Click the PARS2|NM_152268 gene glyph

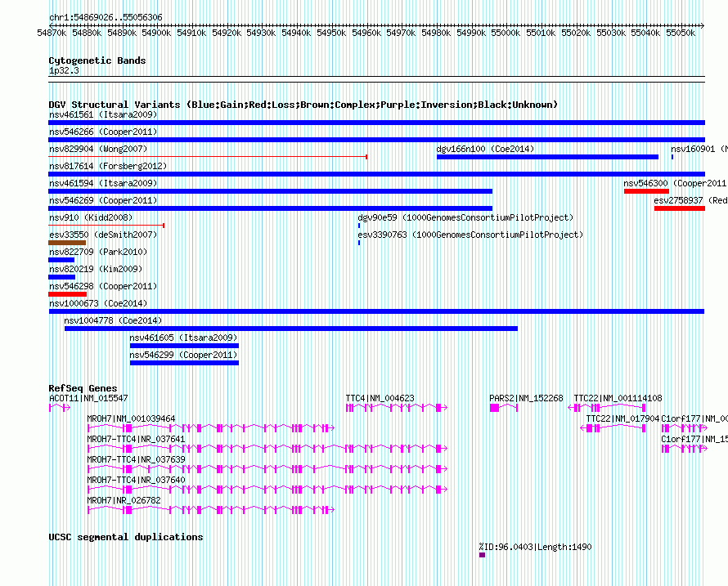[x=504, y=408]
